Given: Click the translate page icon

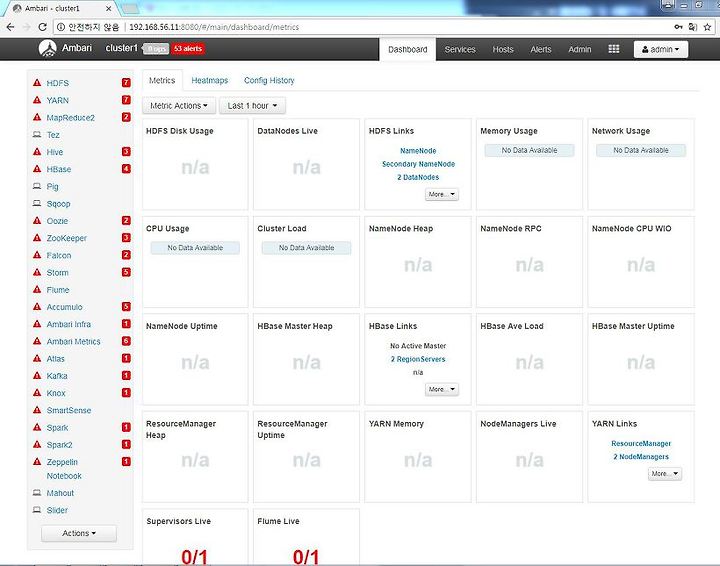Looking at the screenshot, I should pyautogui.click(x=692, y=27).
